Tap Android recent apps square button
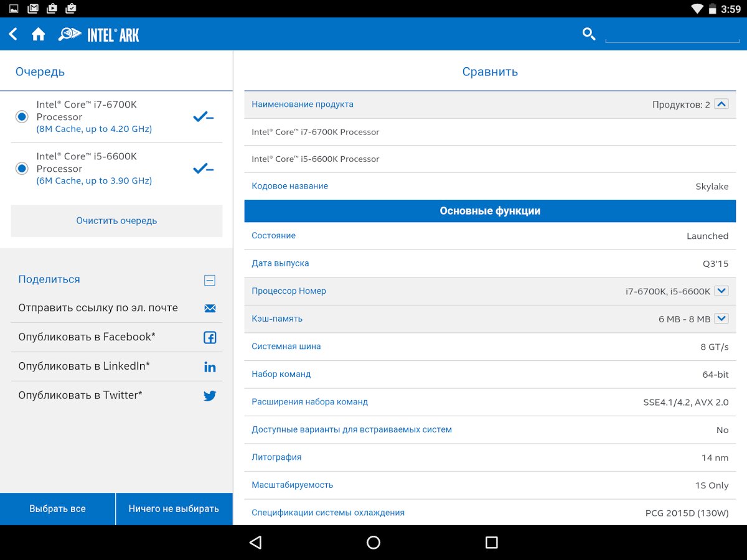 click(x=491, y=543)
